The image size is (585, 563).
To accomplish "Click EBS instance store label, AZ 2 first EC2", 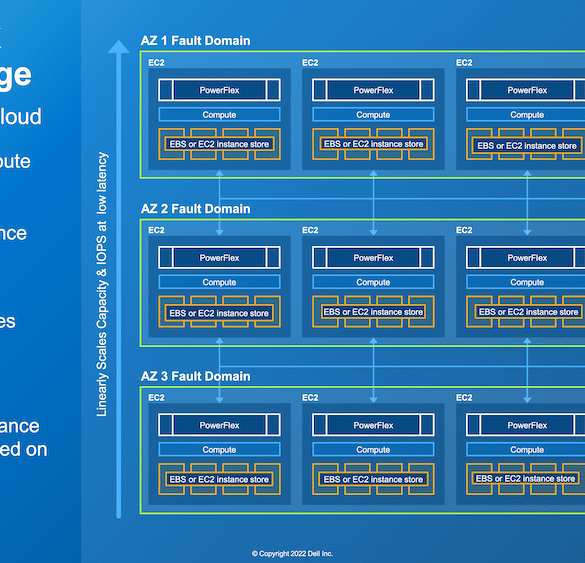I will (219, 313).
